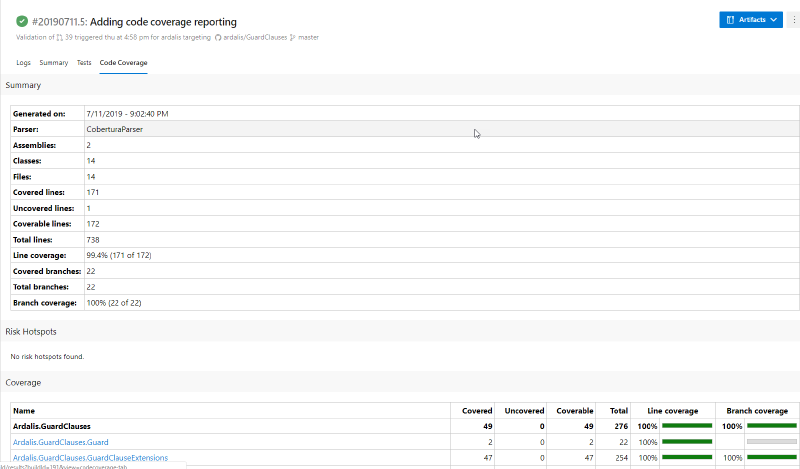The height and width of the screenshot is (469, 800).
Task: Click the master branch label
Action: 308,37
